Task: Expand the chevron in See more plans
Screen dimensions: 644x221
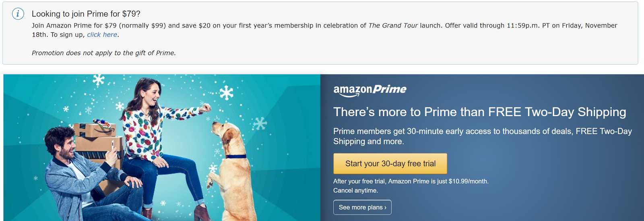Action: pos(385,208)
